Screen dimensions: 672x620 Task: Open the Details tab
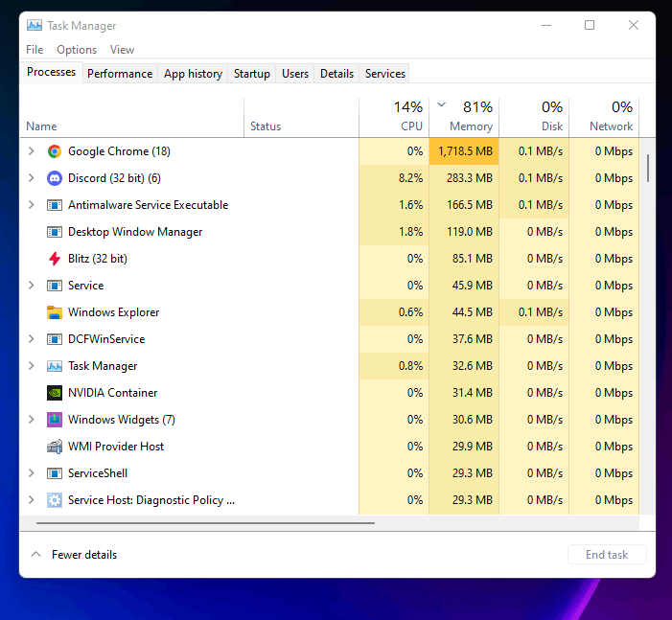click(x=336, y=74)
